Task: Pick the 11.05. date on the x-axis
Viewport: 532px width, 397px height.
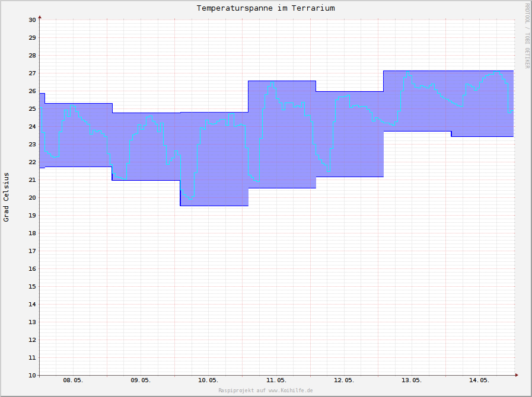Action: pyautogui.click(x=276, y=380)
